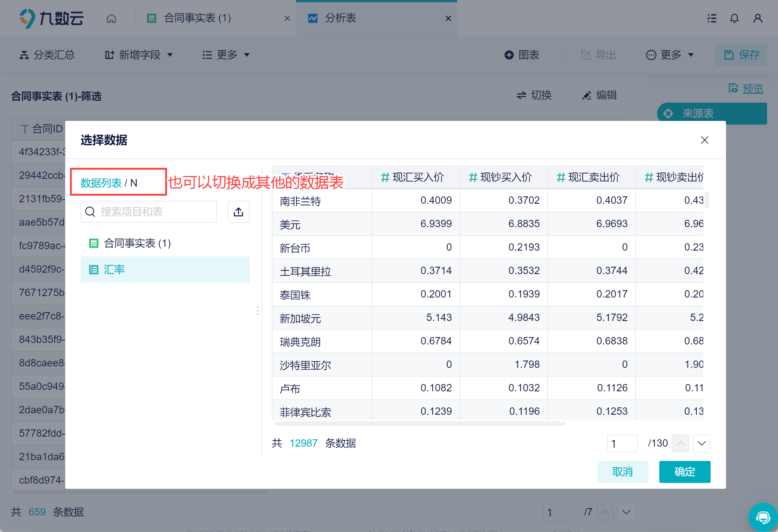Click the 确定 button

click(684, 472)
